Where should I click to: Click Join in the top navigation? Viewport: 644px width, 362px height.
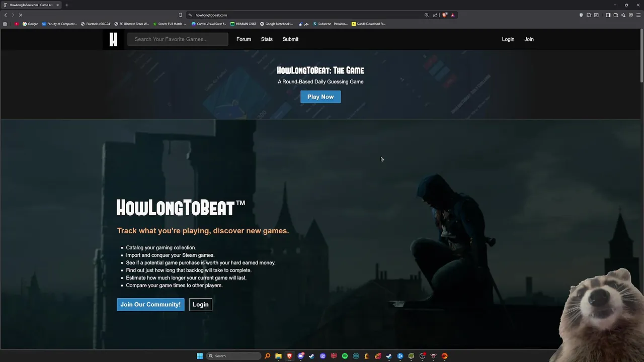(x=529, y=39)
